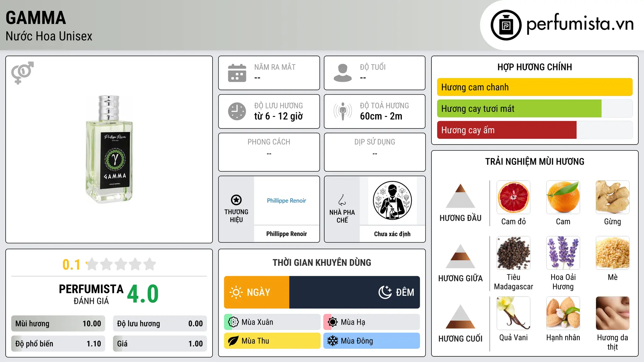Select the Mùa Hạ season label
Image resolution: width=644 pixels, height=362 pixels.
pyautogui.click(x=353, y=322)
